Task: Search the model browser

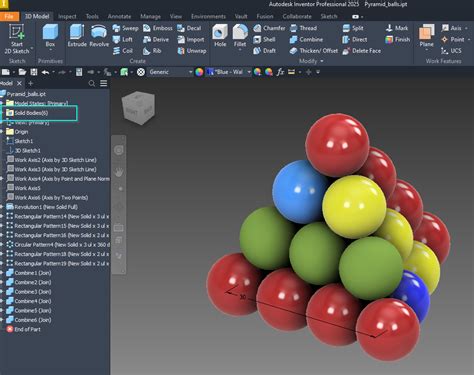Action: click(92, 83)
